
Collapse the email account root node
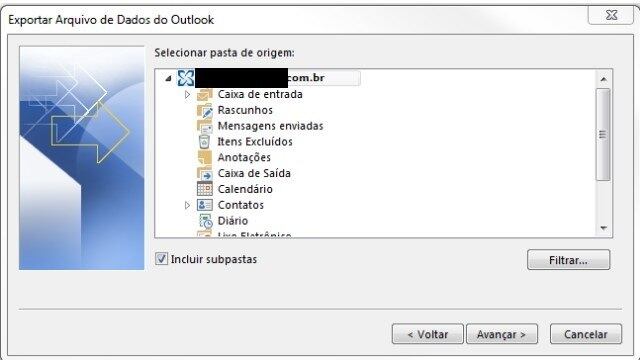click(x=168, y=78)
